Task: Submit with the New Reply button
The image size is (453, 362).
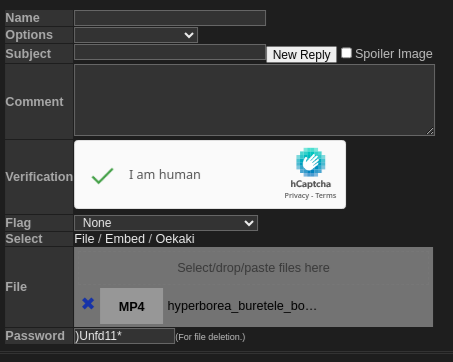Action: pyautogui.click(x=302, y=54)
